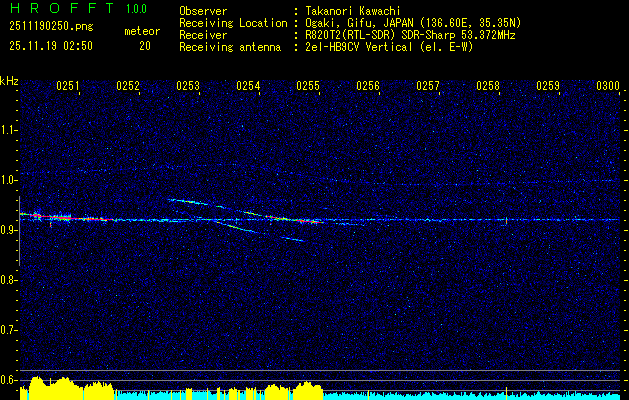Click the meteor label
The image size is (629, 400).
tap(142, 31)
